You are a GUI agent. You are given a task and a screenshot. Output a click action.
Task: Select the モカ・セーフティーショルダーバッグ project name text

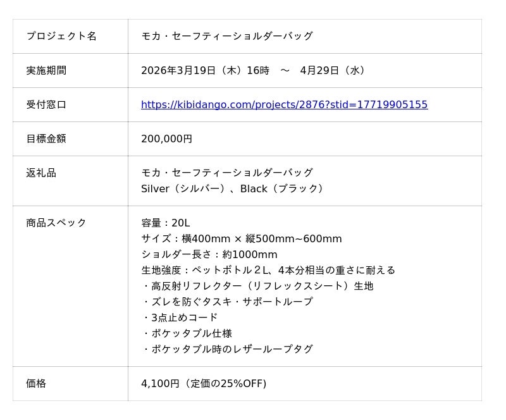pyautogui.click(x=227, y=36)
